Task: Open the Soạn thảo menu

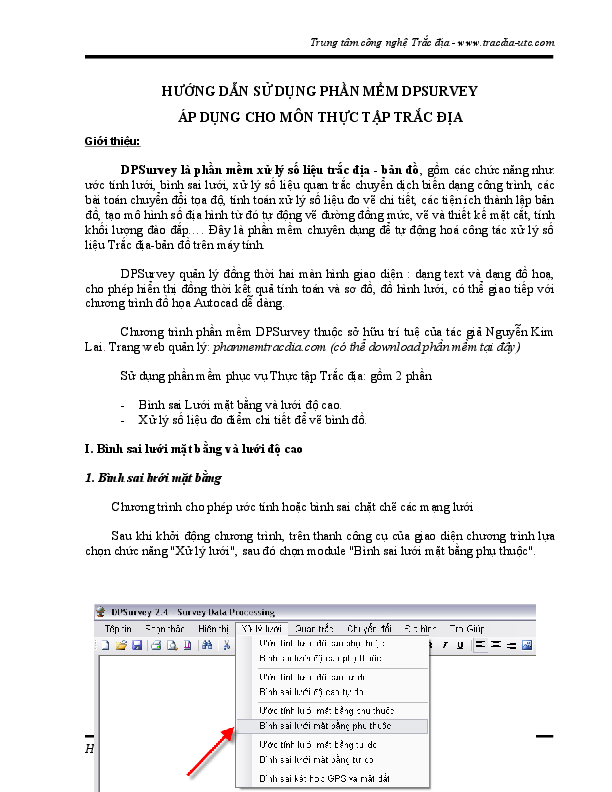Action: click(164, 629)
